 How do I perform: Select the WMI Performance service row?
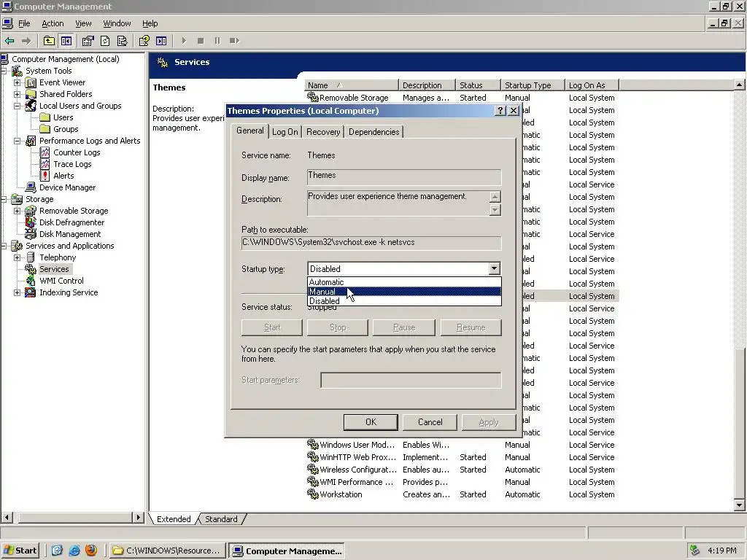pyautogui.click(x=462, y=482)
